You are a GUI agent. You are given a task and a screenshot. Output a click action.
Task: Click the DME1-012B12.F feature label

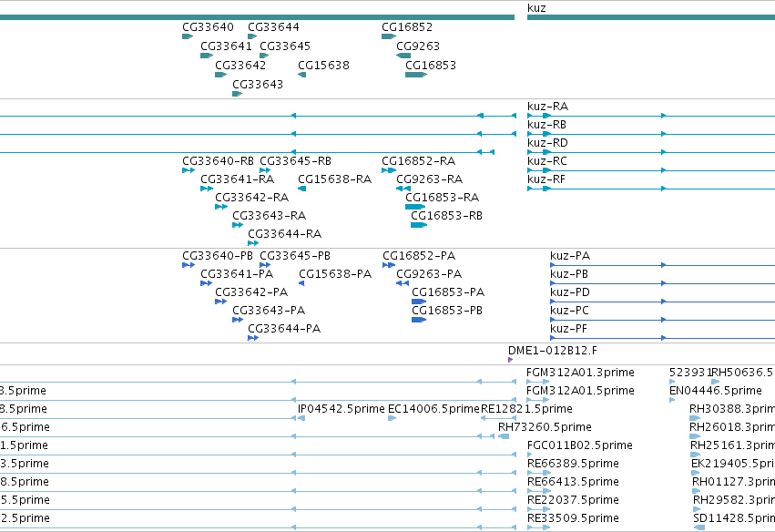553,351
